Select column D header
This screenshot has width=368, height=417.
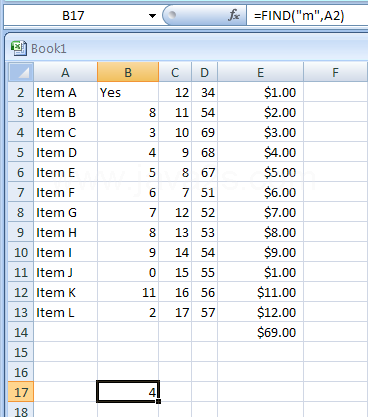[x=204, y=72]
